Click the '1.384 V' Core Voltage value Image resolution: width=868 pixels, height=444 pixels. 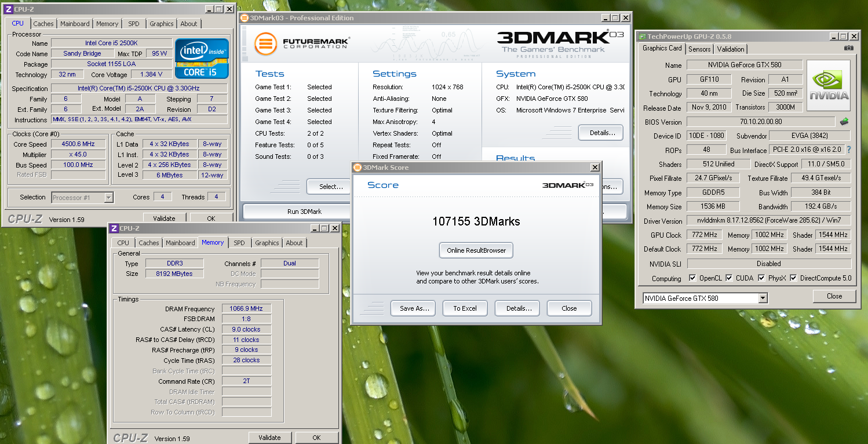point(151,74)
